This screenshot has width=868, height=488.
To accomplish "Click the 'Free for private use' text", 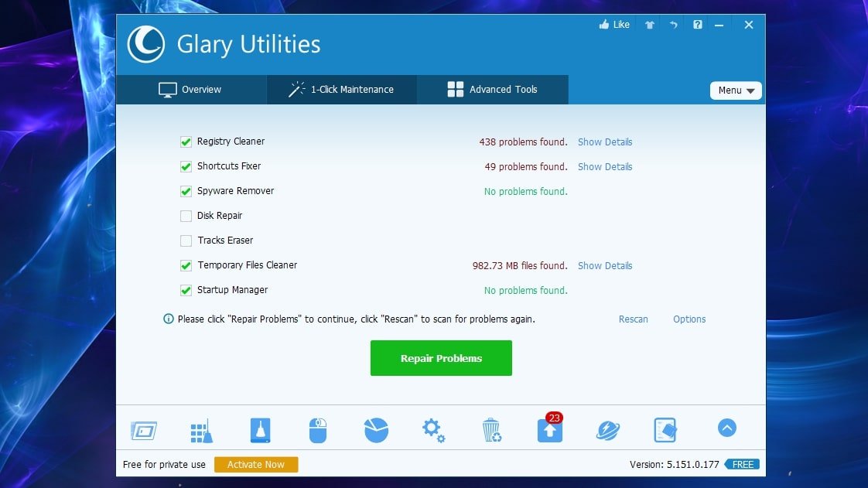I will pyautogui.click(x=164, y=464).
